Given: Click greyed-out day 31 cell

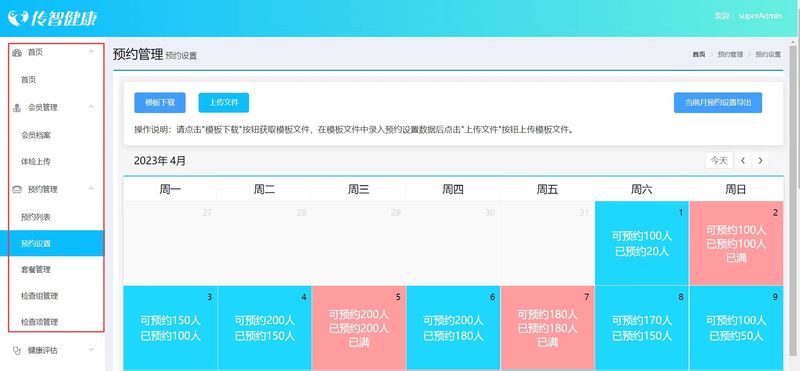Looking at the screenshot, I should [x=547, y=243].
